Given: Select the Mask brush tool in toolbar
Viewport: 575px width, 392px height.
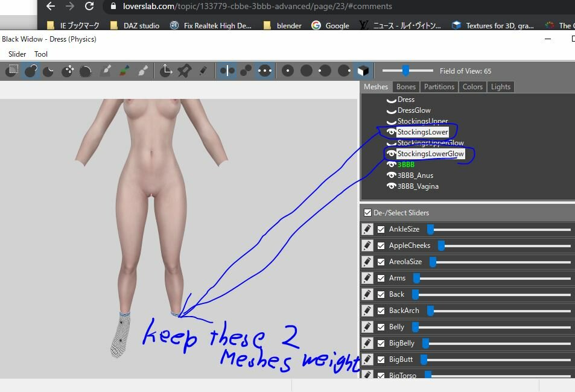Looking at the screenshot, I should tap(13, 71).
